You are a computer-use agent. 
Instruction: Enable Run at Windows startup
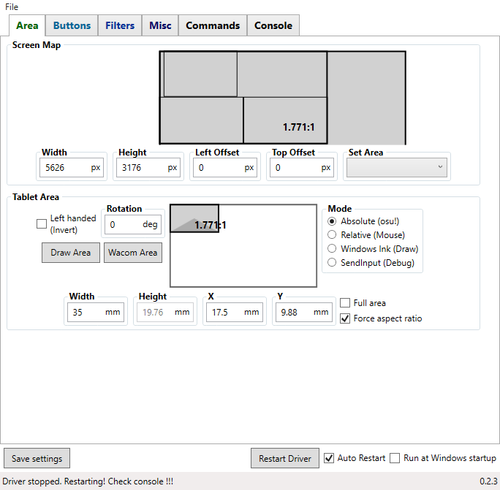click(x=395, y=458)
